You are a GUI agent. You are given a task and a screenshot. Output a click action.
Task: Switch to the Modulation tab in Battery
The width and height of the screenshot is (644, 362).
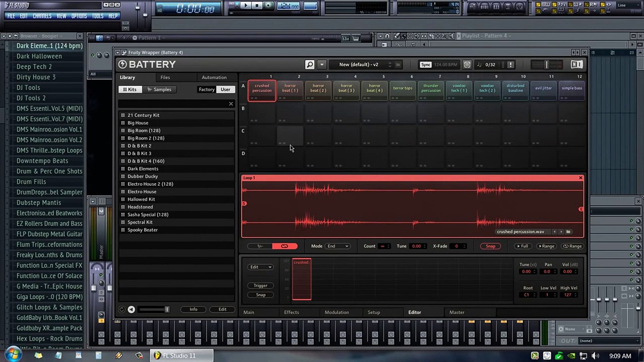click(x=336, y=312)
